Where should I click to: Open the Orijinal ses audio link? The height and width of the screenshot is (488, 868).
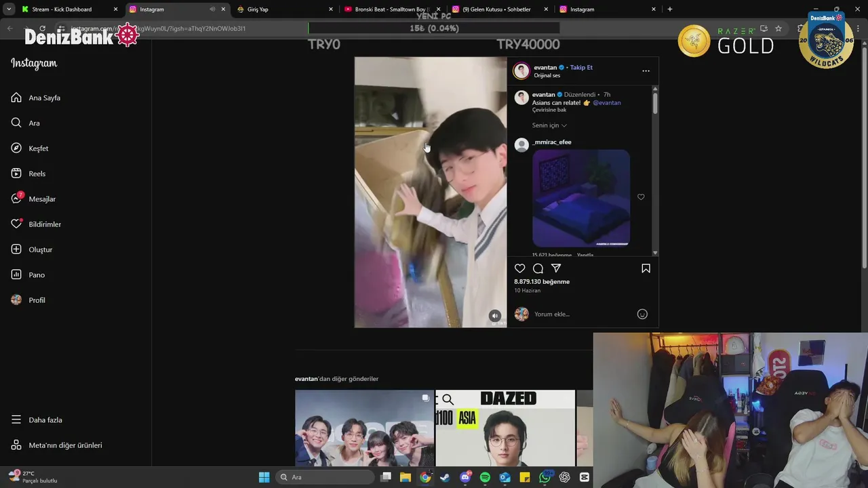tap(547, 76)
